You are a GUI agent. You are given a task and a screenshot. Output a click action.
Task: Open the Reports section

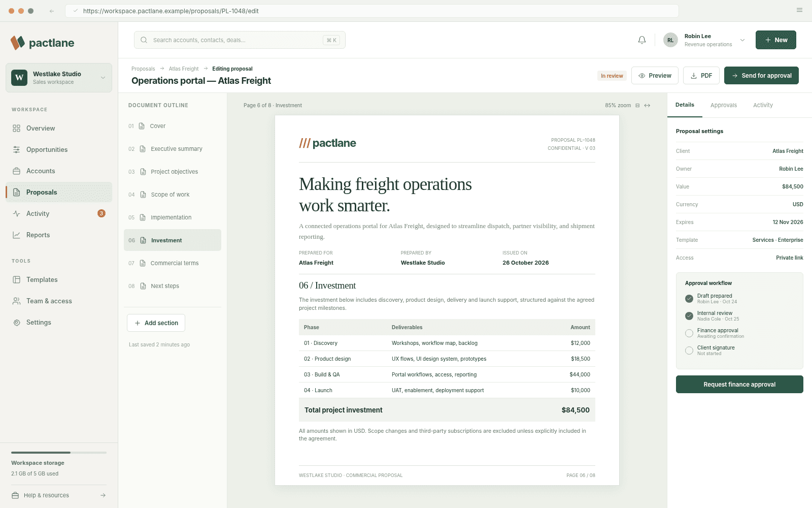coord(59,235)
